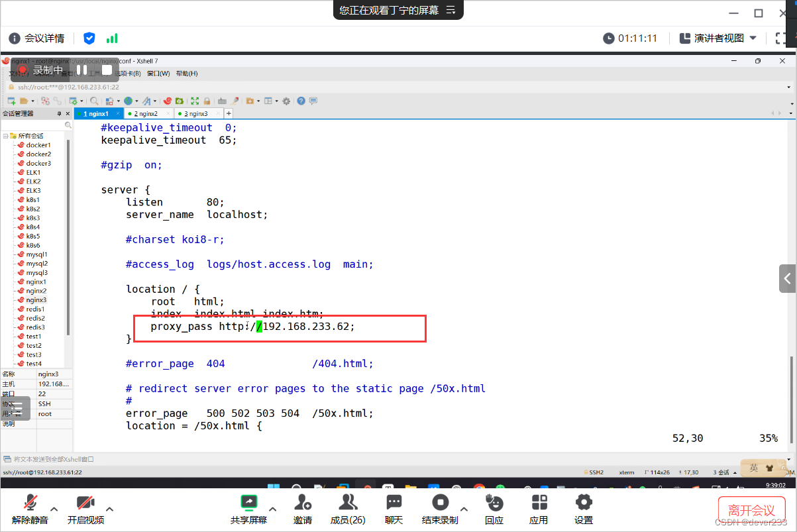
Task: Select k8s4 session in tree
Action: click(33, 227)
